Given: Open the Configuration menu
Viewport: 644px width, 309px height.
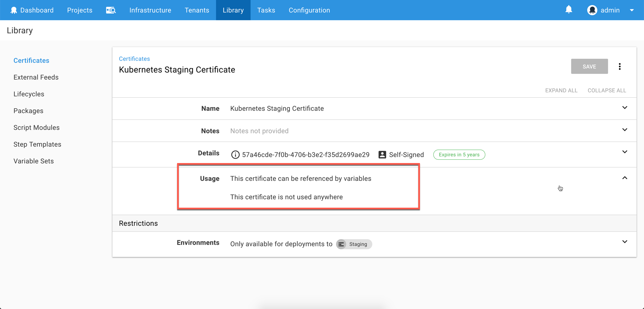Looking at the screenshot, I should point(309,10).
